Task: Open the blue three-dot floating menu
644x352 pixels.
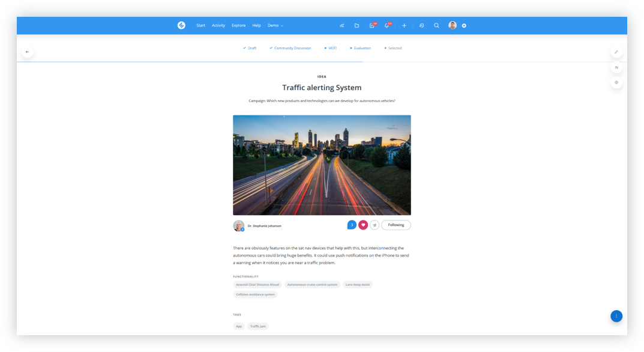Action: (616, 316)
